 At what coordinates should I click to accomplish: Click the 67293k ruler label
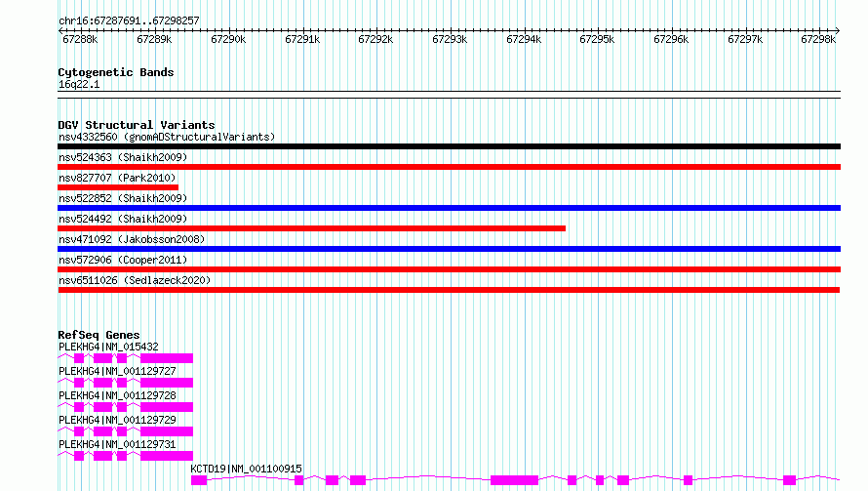point(450,39)
